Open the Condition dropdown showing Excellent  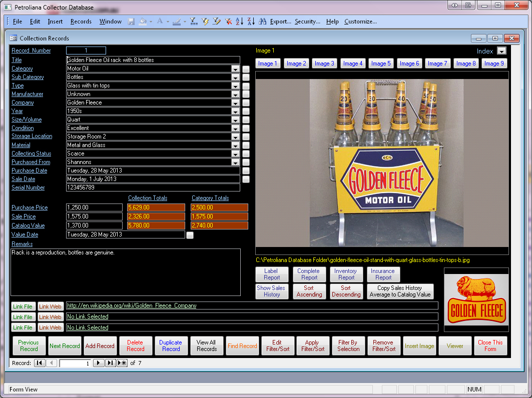[x=235, y=128]
